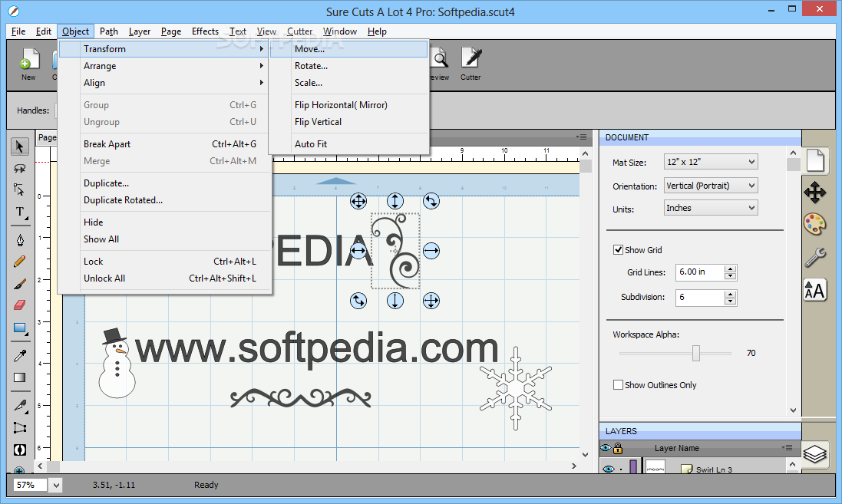The width and height of the screenshot is (842, 504).
Task: Click the Subdivision input field
Action: click(700, 298)
